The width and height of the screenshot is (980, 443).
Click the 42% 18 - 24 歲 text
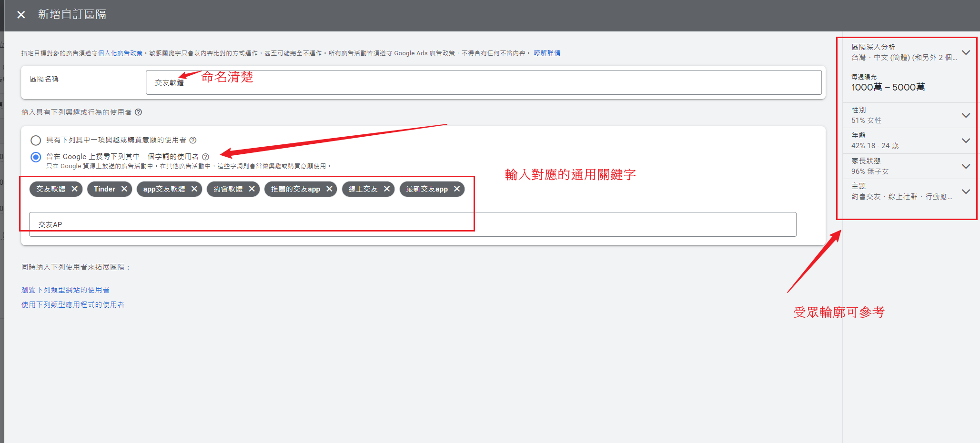pyautogui.click(x=875, y=146)
